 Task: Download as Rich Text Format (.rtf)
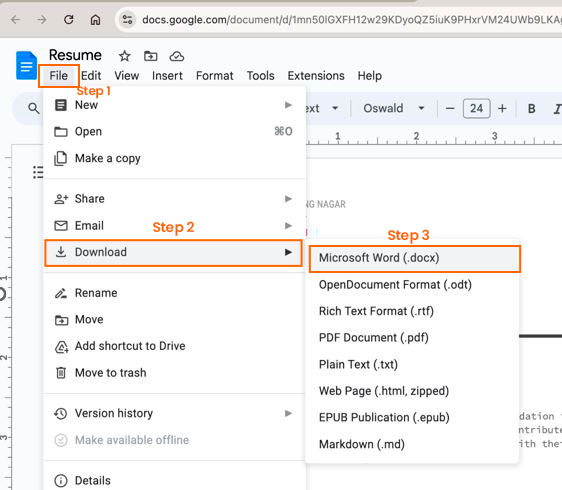click(412, 311)
